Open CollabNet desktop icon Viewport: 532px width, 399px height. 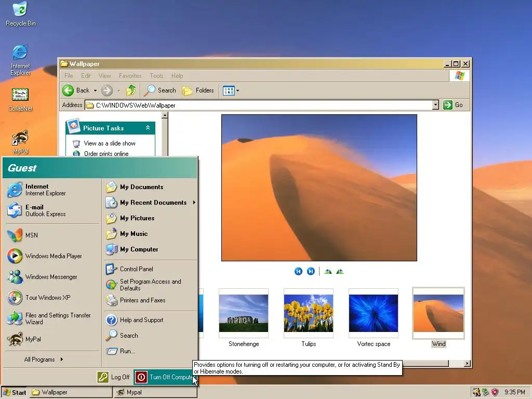tap(20, 100)
